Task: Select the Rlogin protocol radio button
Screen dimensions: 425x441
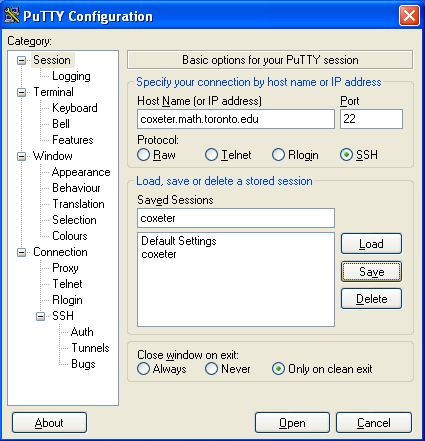Action: (278, 155)
